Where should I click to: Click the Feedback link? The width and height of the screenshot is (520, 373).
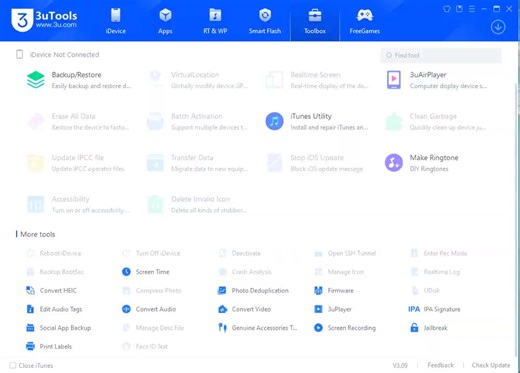coord(440,365)
